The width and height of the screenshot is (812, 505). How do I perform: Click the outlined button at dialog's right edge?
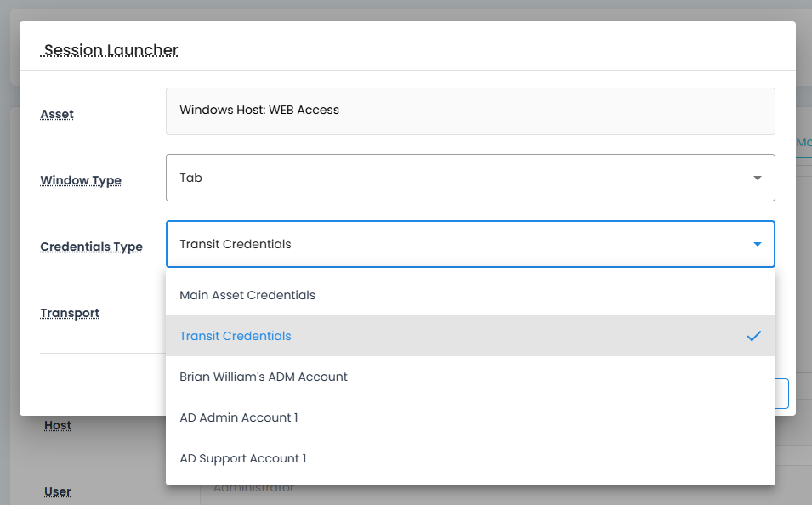pyautogui.click(x=783, y=393)
